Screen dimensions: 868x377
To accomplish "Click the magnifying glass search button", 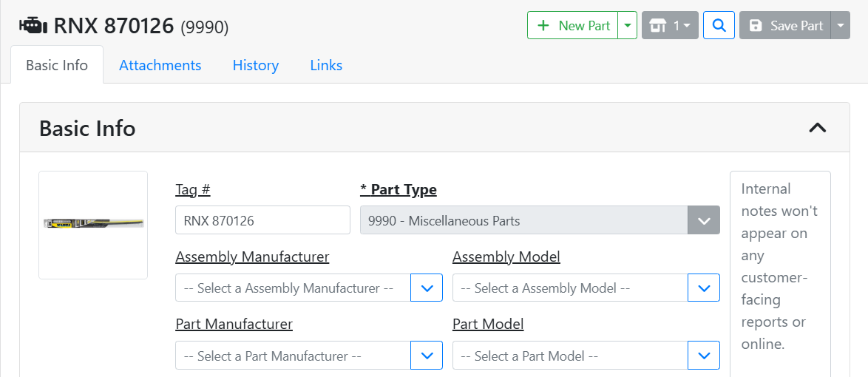I will pyautogui.click(x=719, y=25).
